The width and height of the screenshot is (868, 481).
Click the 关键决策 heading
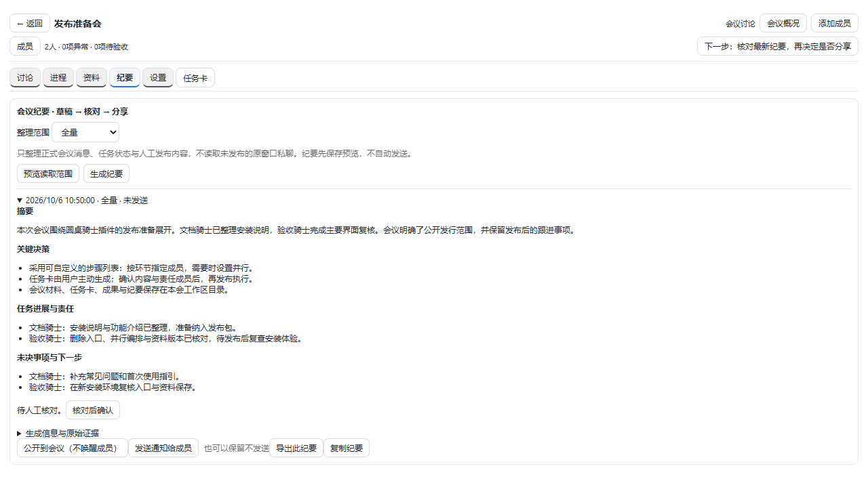coord(33,249)
